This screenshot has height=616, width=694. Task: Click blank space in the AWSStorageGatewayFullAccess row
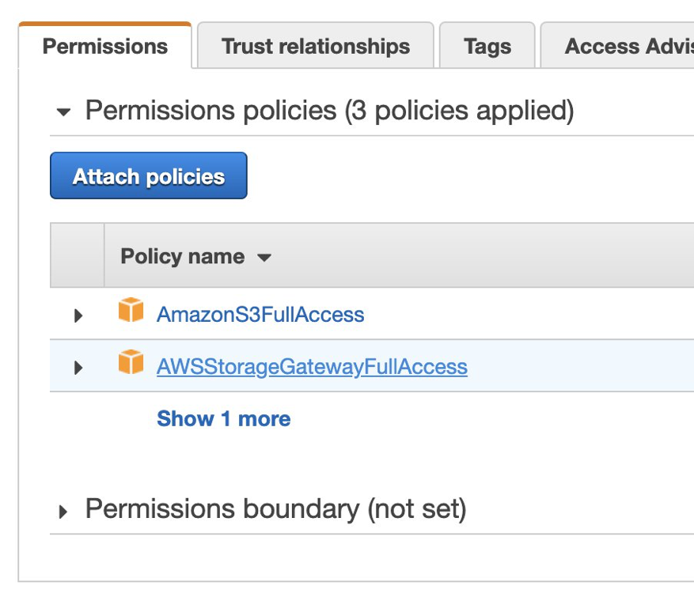tap(578, 367)
